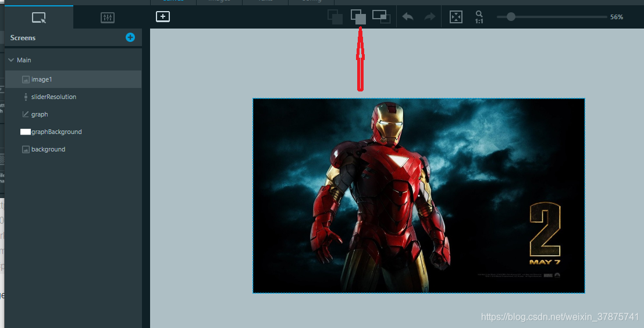Viewport: 644px width, 328px height.
Task: Select the graphBackground widget row
Action: (x=73, y=132)
